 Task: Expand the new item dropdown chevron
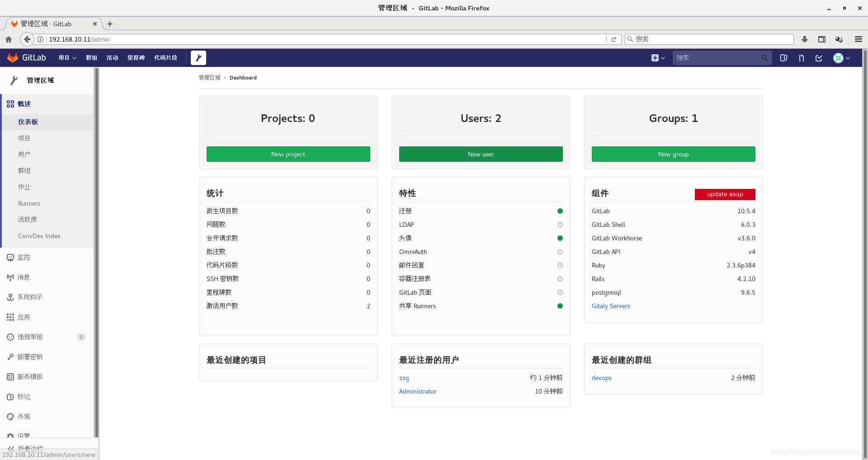pyautogui.click(x=663, y=58)
